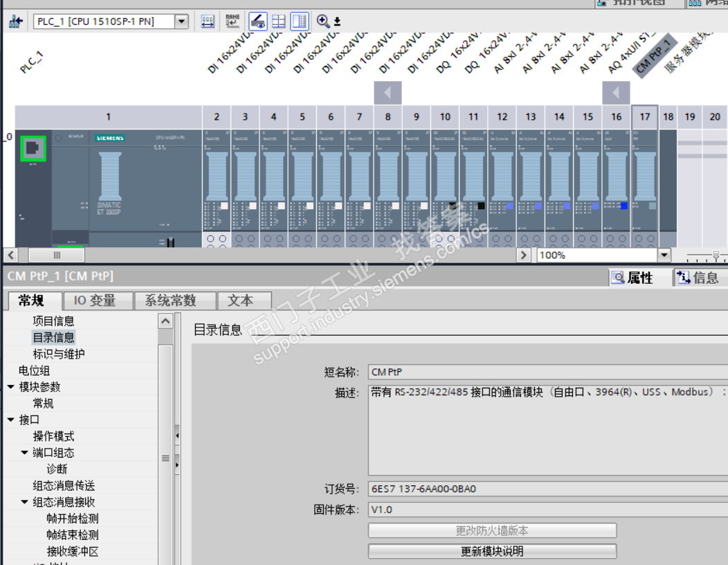The width and height of the screenshot is (728, 565).
Task: Select 操作模式 in the navigation tree
Action: tap(53, 436)
